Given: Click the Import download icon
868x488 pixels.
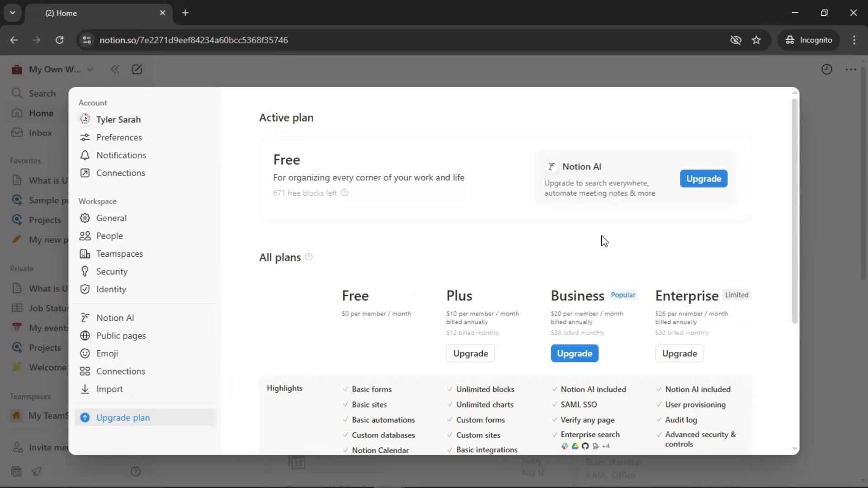Looking at the screenshot, I should click(x=85, y=389).
